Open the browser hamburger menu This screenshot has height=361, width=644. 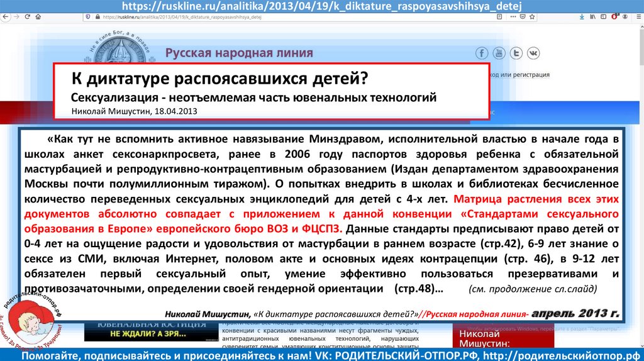click(x=639, y=17)
